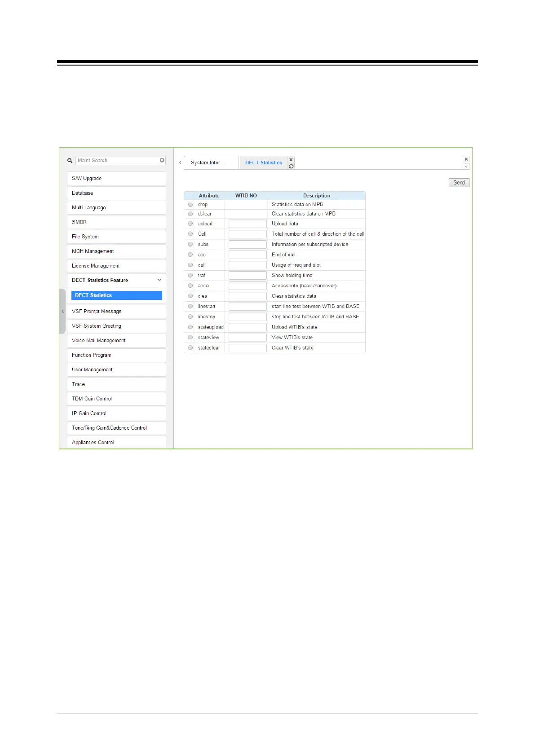Open Database menu item
The width and height of the screenshot is (535, 756).
pyautogui.click(x=116, y=193)
